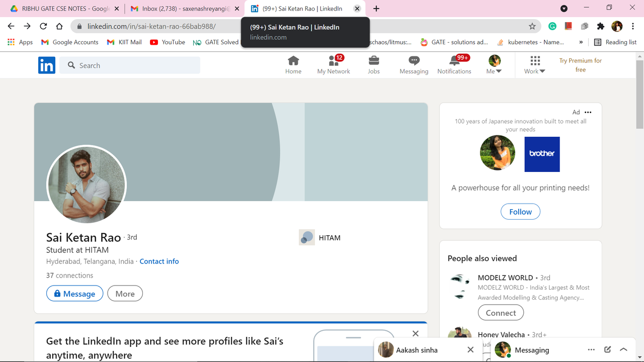Open Honey Valecha profile

[501, 335]
